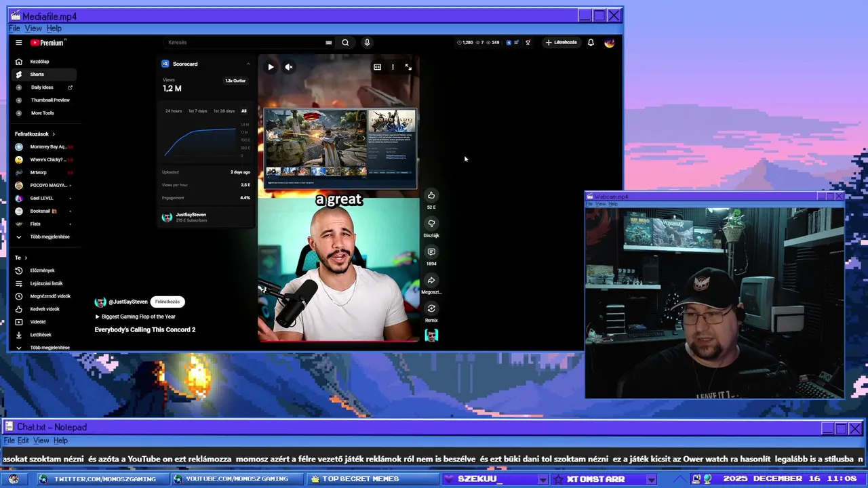Viewport: 868px width, 488px height.
Task: Click the search magnifier button
Action: [345, 43]
